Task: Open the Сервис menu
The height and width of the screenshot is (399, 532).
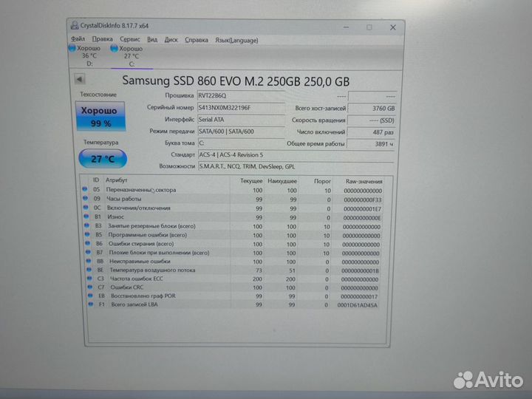Action: 129,39
